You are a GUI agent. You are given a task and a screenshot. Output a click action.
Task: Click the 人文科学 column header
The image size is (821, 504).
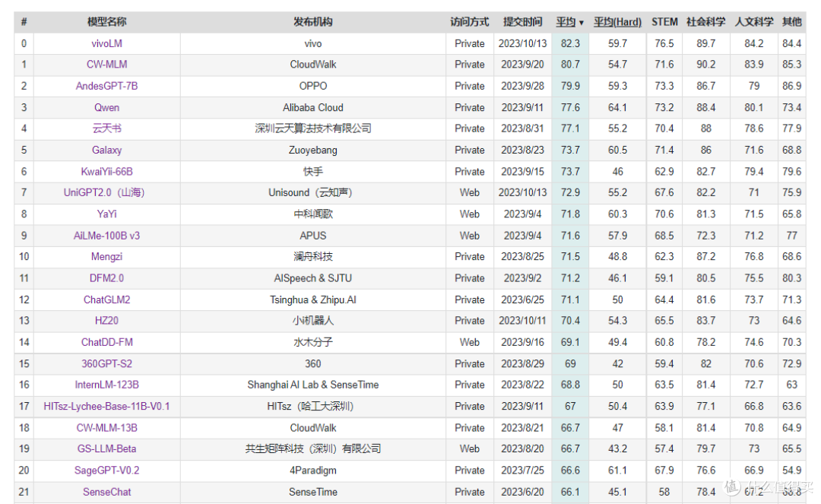coord(754,22)
